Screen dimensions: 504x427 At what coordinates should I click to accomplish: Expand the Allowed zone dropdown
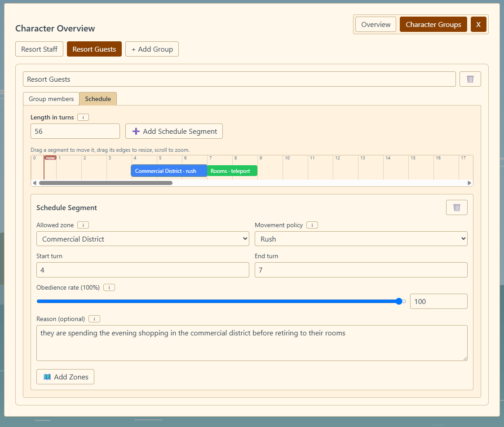click(143, 239)
